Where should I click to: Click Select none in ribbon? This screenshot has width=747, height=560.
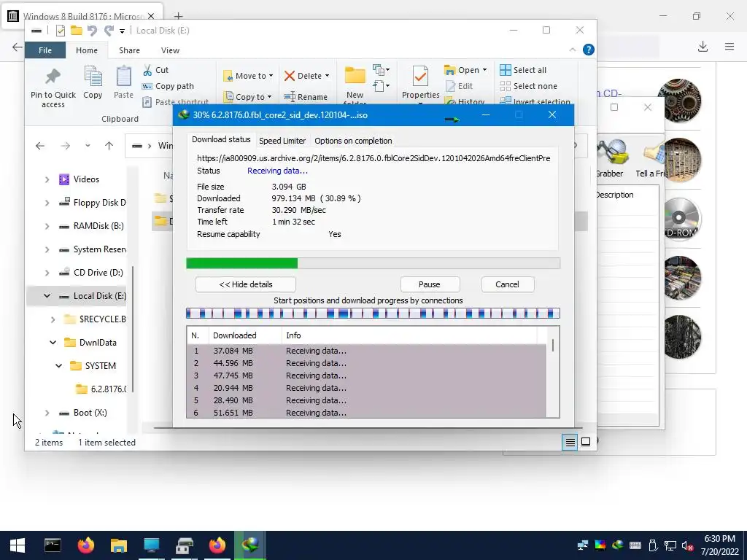[x=529, y=86]
